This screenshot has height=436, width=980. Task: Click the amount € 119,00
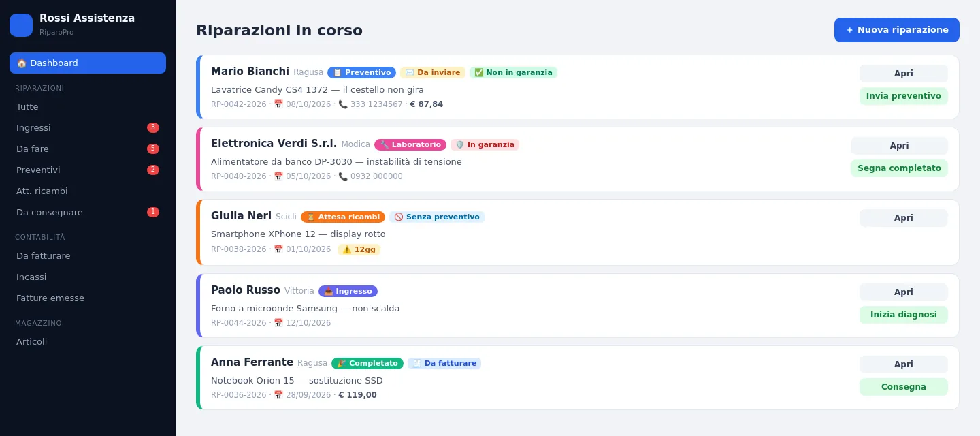[x=357, y=395]
